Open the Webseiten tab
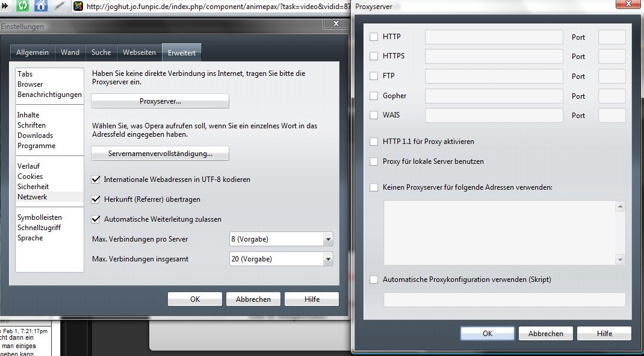 (139, 52)
